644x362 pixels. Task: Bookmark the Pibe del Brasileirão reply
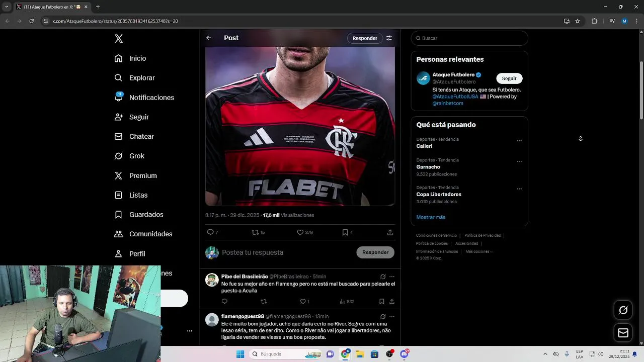click(x=381, y=302)
